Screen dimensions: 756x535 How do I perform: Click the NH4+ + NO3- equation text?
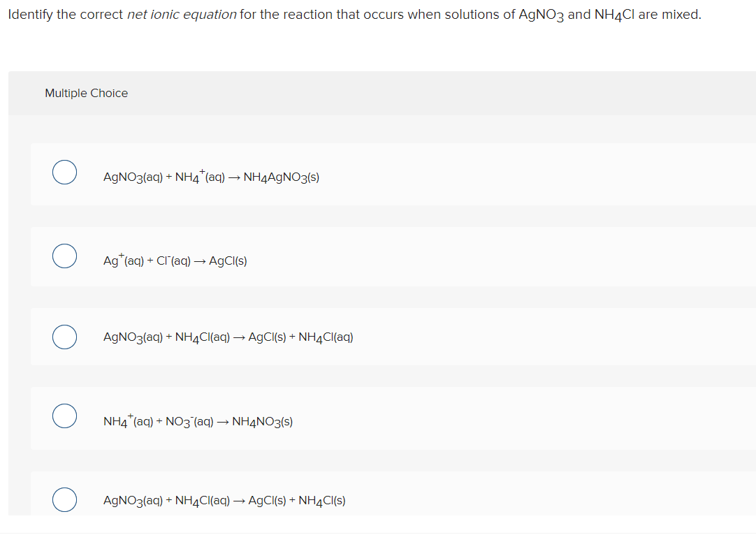pyautogui.click(x=198, y=420)
